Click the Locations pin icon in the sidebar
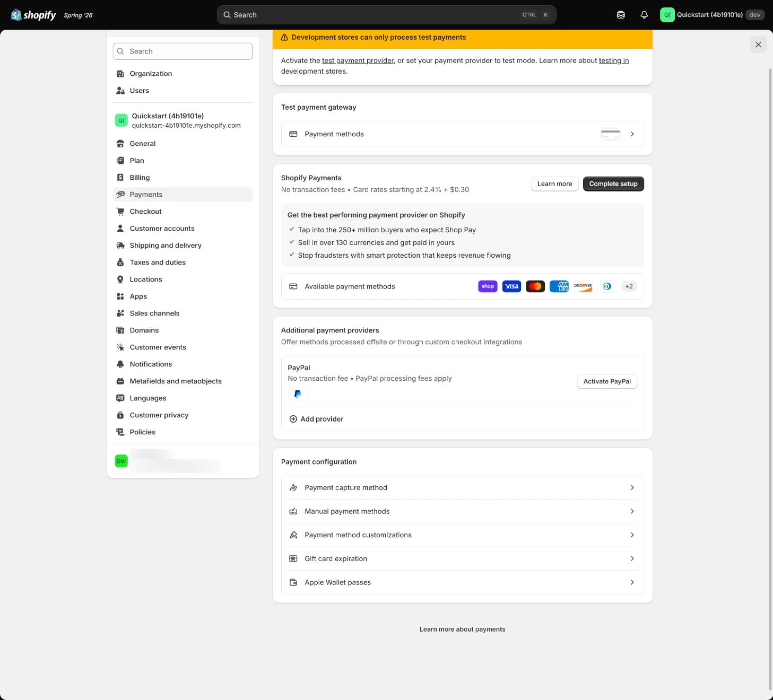Screen dimensions: 773x700 [120, 279]
